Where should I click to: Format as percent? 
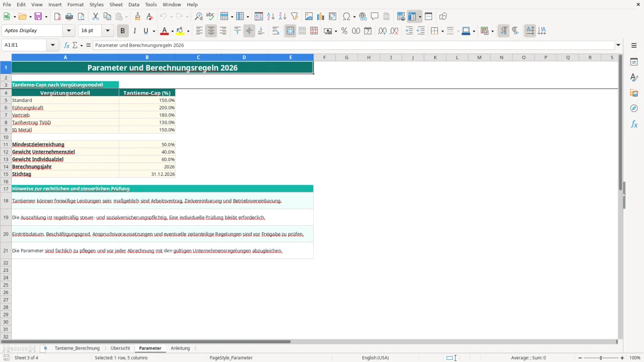point(344,31)
